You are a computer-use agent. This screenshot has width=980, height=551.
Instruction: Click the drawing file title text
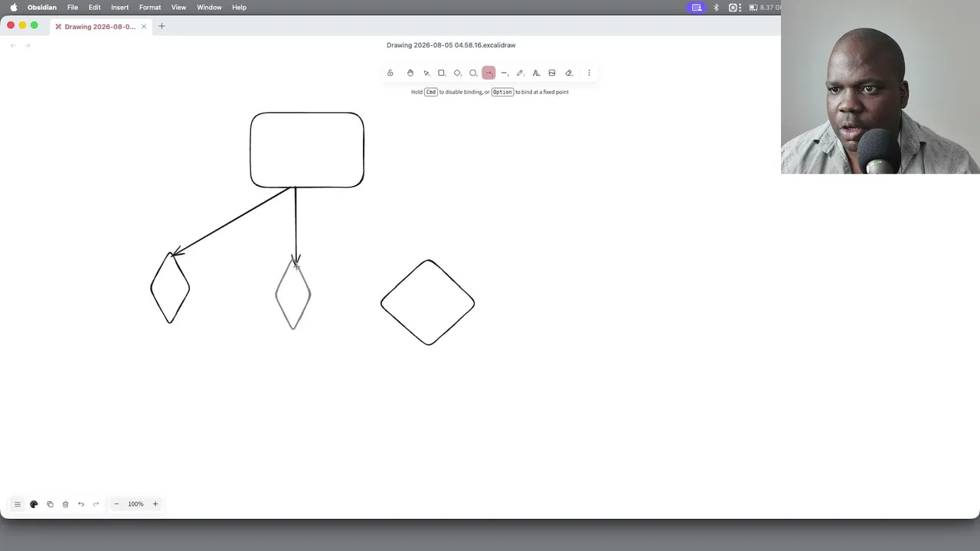pos(451,45)
